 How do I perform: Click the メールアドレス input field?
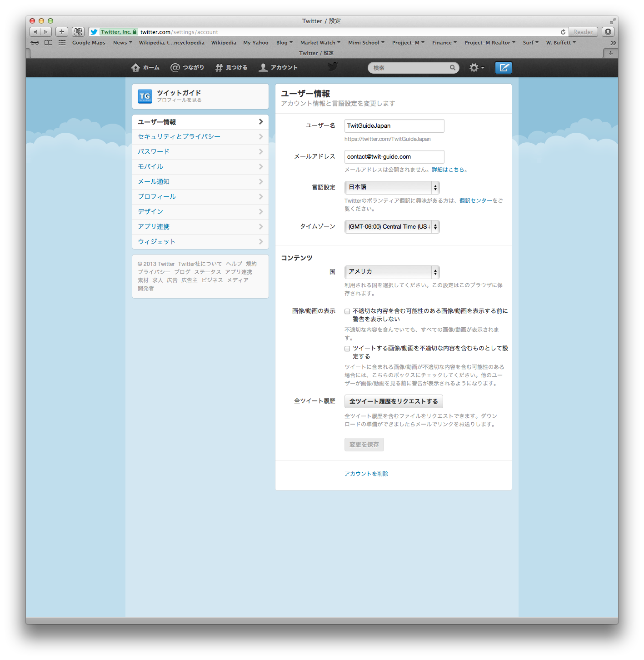point(394,157)
